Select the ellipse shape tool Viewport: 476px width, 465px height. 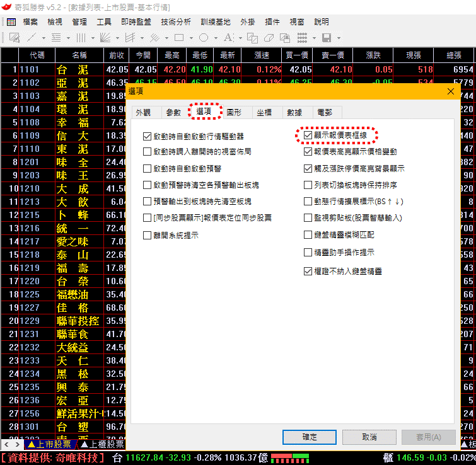click(204, 38)
